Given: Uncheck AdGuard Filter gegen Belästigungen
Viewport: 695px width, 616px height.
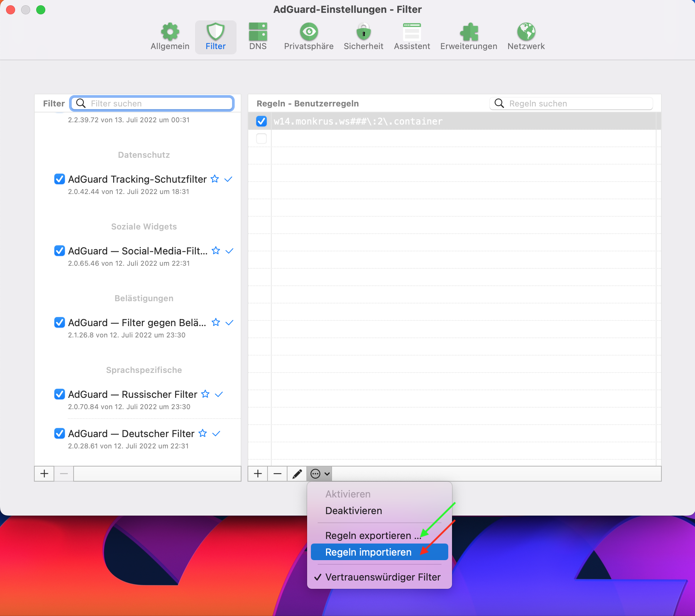Looking at the screenshot, I should [x=60, y=322].
